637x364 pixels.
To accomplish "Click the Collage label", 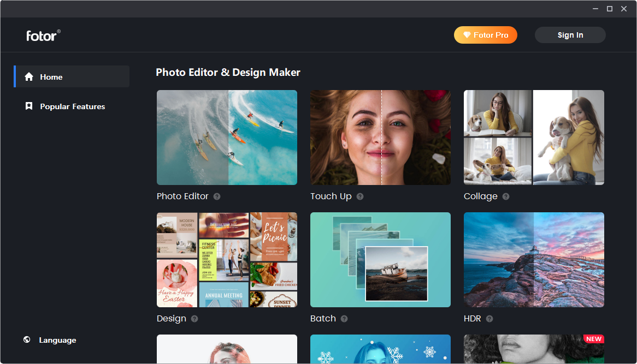I will (480, 196).
